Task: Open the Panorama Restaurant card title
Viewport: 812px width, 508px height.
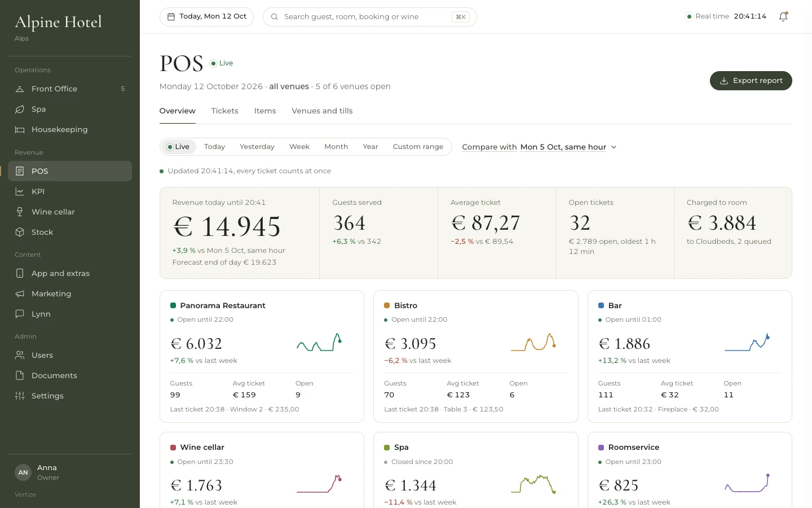Action: coord(223,305)
